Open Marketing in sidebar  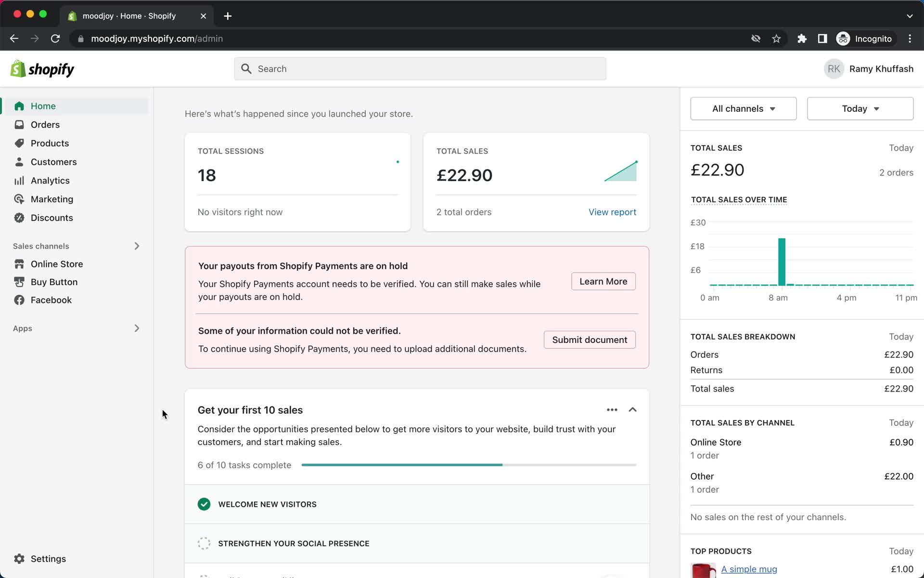tap(52, 198)
